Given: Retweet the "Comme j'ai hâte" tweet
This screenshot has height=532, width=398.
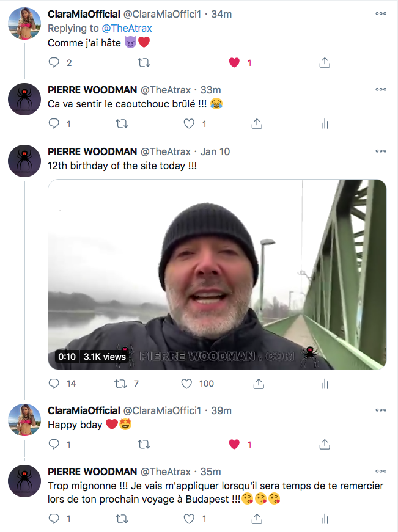Looking at the screenshot, I should pos(144,62).
